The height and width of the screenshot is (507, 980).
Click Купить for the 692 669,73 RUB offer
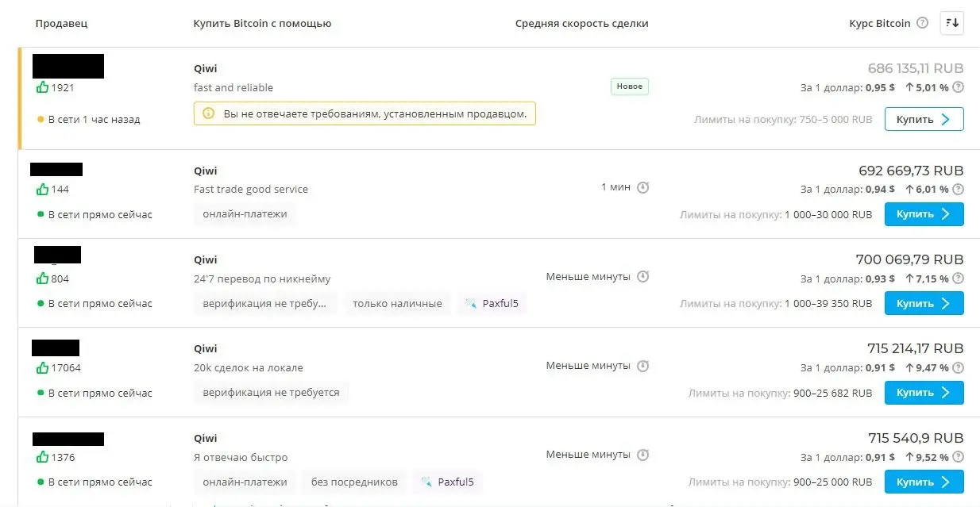pos(924,214)
